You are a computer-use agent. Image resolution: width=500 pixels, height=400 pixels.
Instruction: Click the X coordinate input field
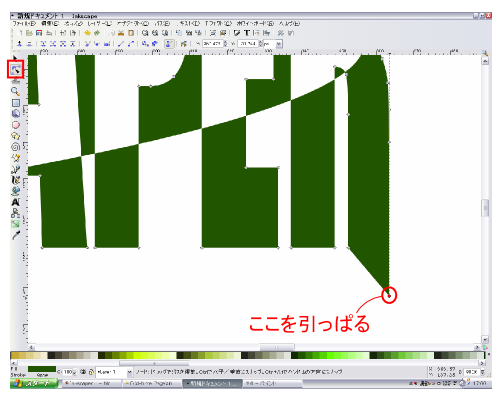pyautogui.click(x=212, y=44)
